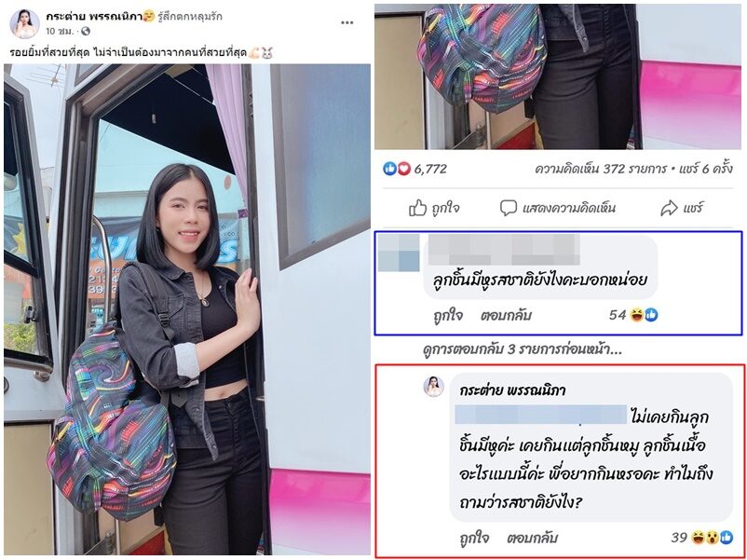Click author avatar in the reply comment
This screenshot has height=560, width=747.
coord(433,386)
